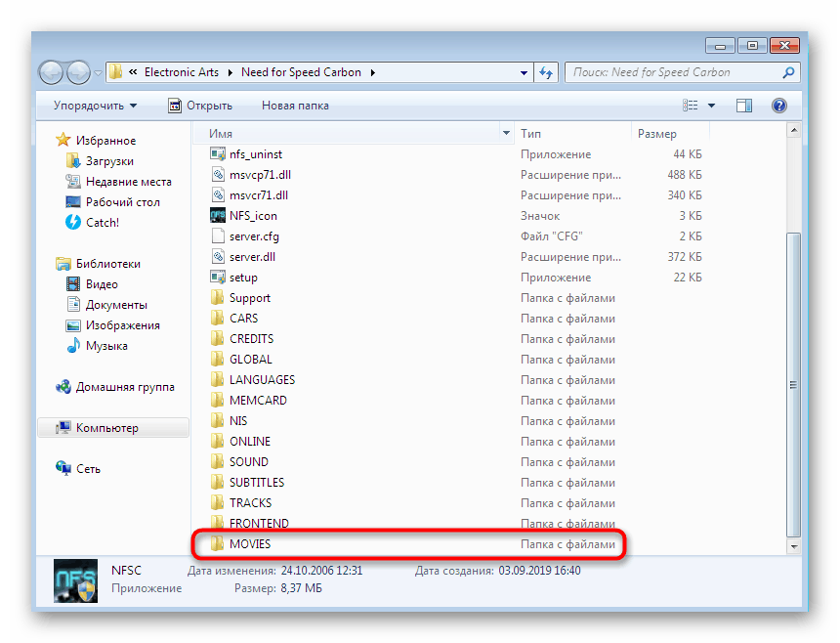Click the address bar folder icon
The width and height of the screenshot is (840, 643).
(115, 71)
